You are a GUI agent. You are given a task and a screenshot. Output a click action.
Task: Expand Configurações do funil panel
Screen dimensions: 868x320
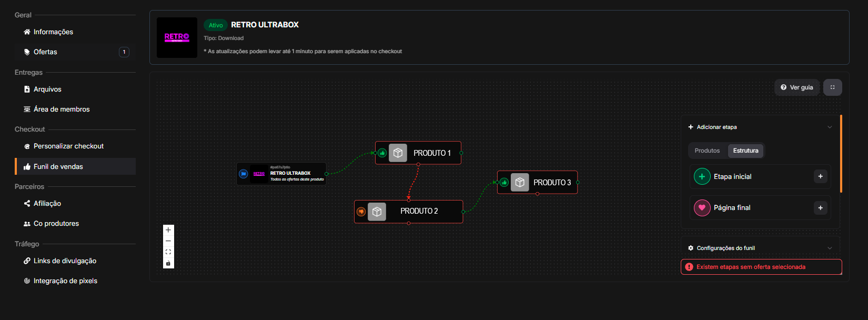tap(830, 248)
